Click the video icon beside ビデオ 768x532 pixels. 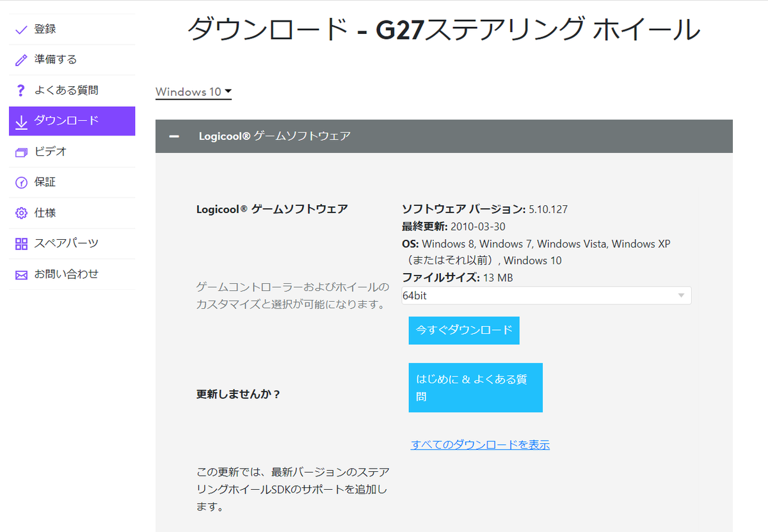click(22, 152)
